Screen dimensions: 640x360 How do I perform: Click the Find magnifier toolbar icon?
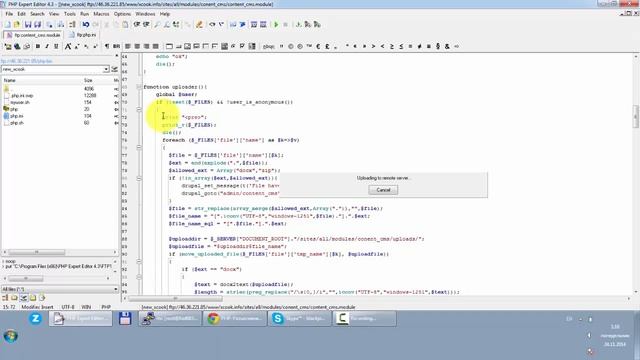click(x=157, y=24)
